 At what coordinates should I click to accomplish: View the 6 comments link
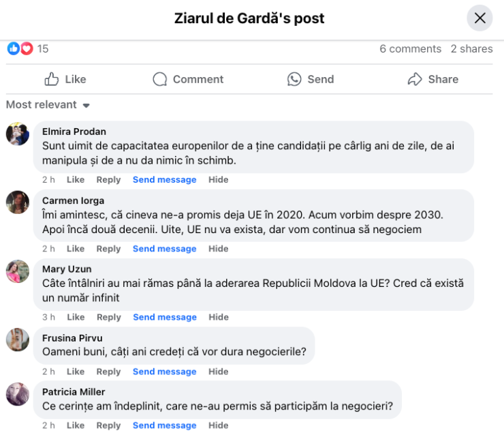tap(410, 49)
